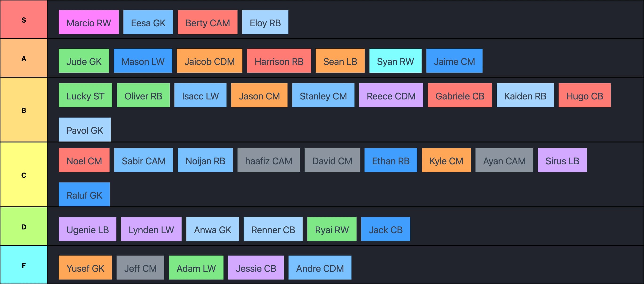644x284 pixels.
Task: Select haafiz CAM in the C tier
Action: [269, 160]
